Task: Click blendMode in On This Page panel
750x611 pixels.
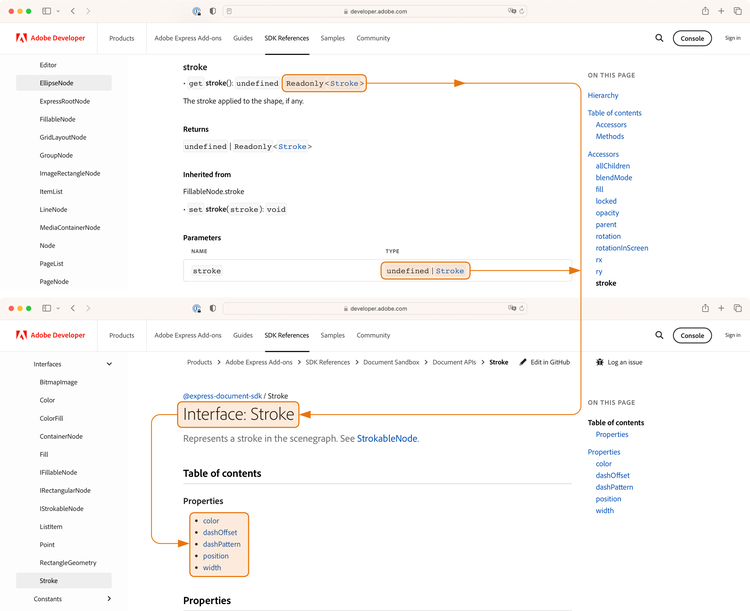Action: 613,178
